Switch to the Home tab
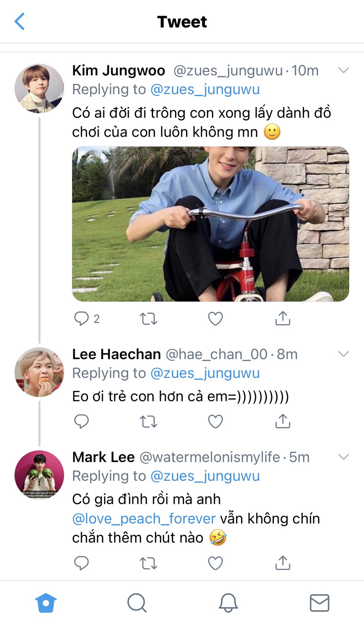 46,603
